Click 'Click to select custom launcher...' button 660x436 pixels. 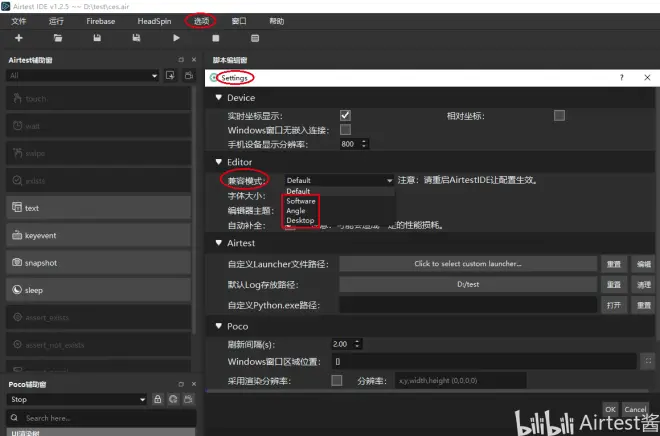tap(468, 264)
